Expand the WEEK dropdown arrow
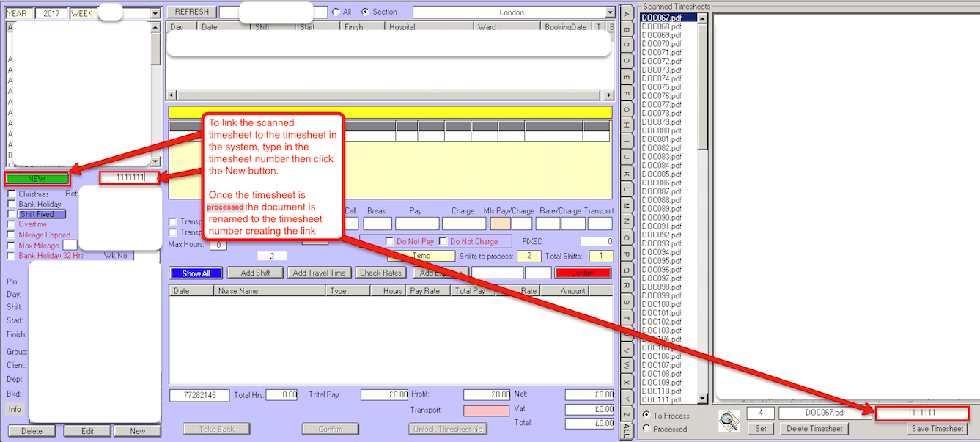 [155, 13]
